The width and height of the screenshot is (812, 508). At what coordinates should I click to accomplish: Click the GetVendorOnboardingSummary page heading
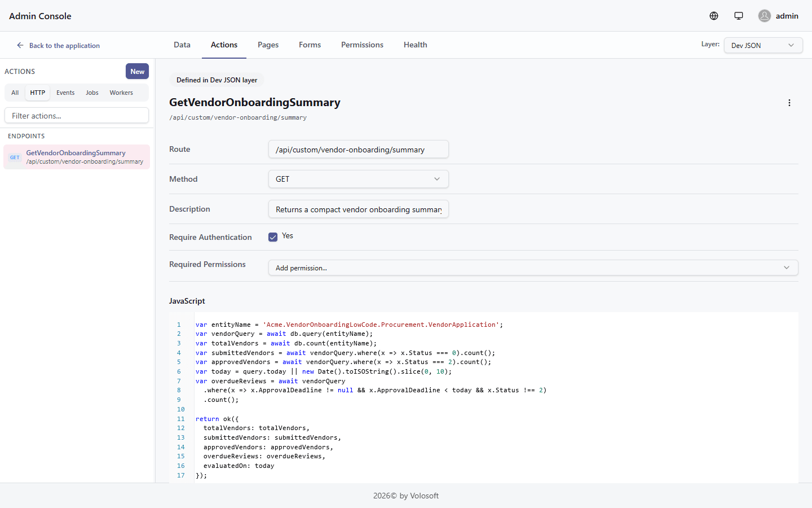[255, 102]
